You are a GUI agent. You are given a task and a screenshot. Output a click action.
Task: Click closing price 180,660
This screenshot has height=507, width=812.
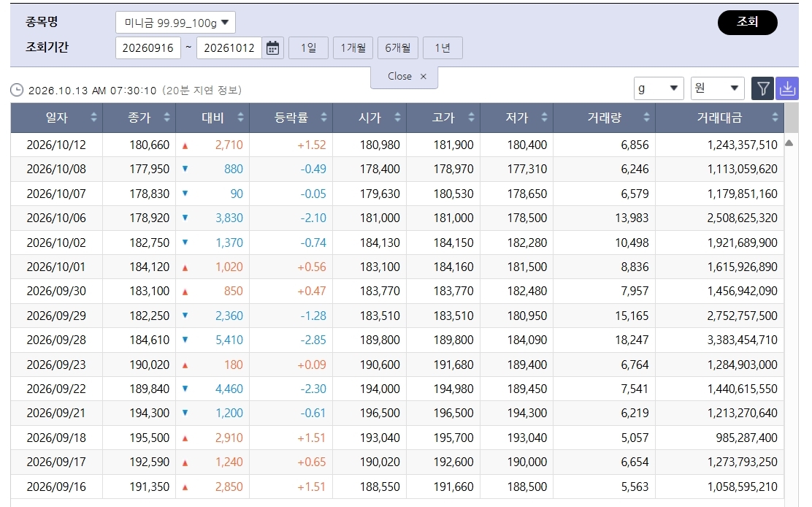(150, 145)
